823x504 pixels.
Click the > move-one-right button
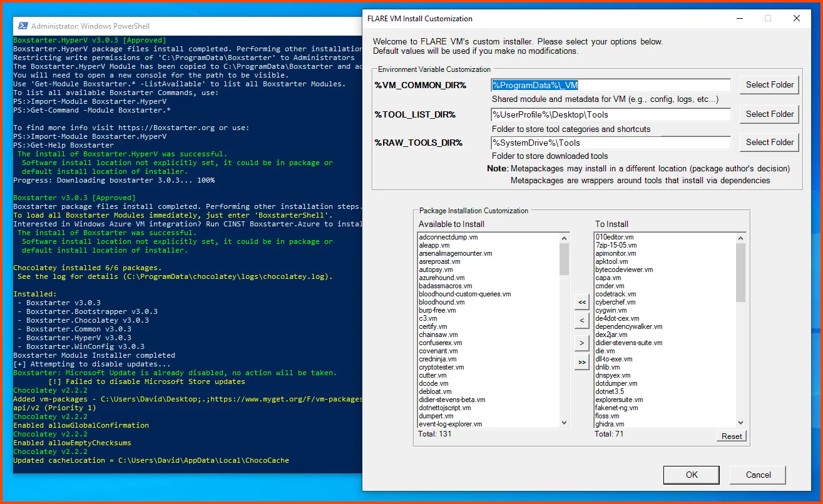(x=582, y=343)
